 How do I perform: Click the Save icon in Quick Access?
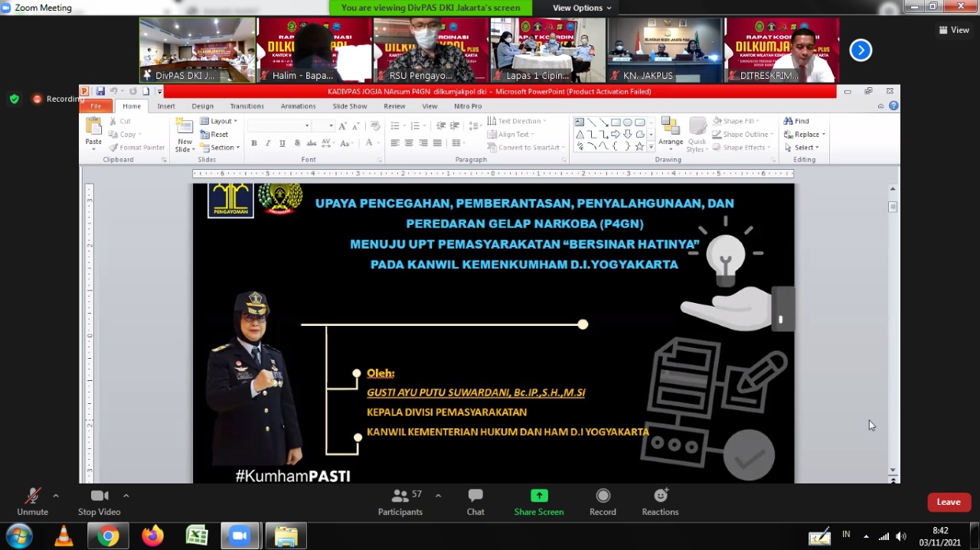(100, 92)
